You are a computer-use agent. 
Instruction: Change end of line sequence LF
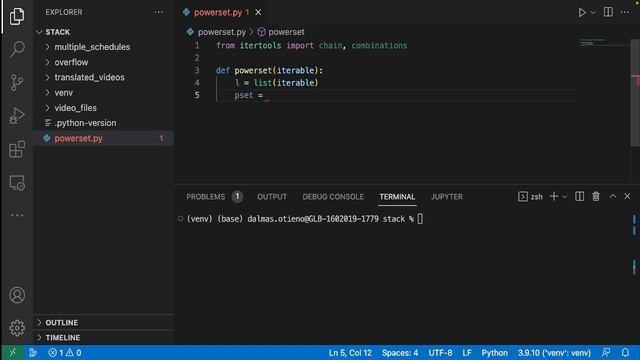click(467, 353)
